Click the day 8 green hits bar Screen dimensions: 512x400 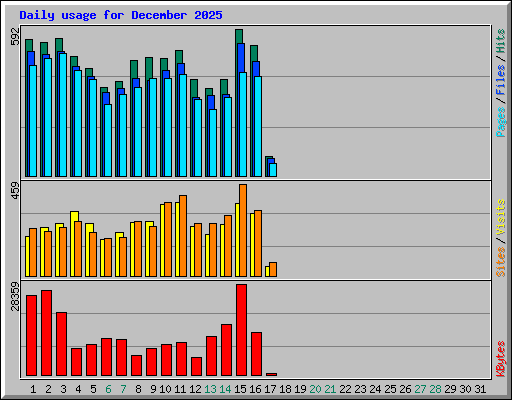(134, 69)
